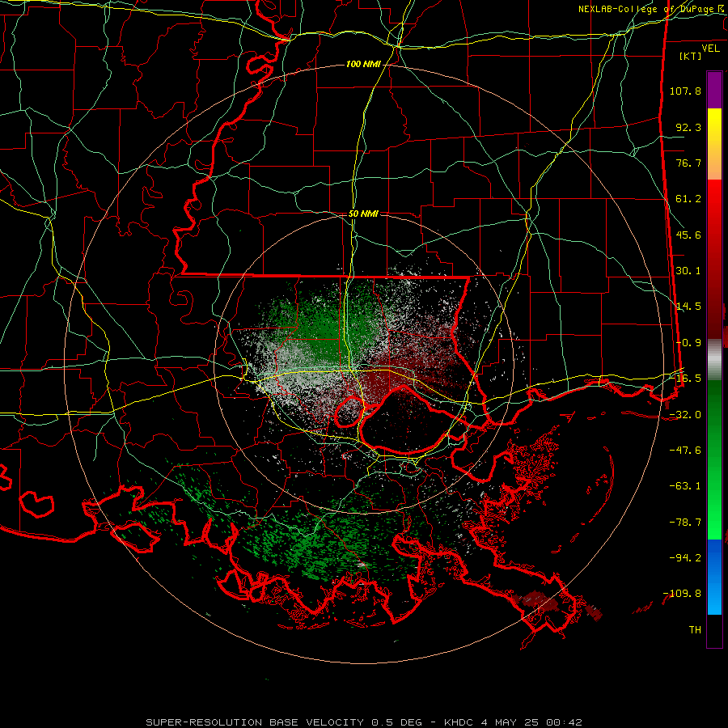Click the [KT] units label

pos(691,56)
